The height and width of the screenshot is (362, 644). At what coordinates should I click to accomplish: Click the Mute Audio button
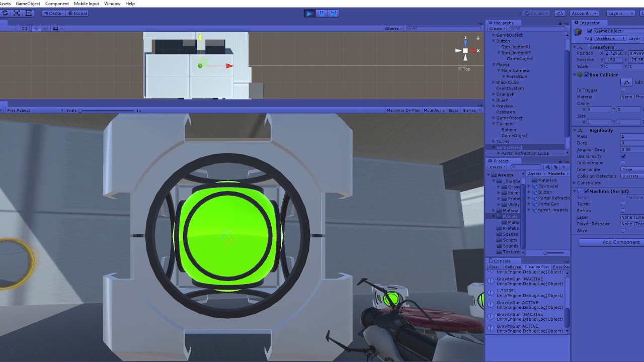pos(434,110)
